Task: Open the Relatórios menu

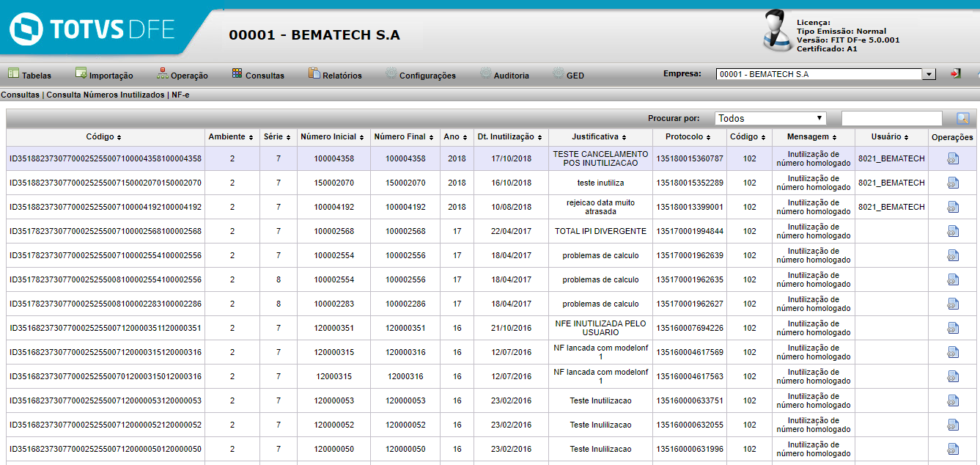Action: click(335, 75)
